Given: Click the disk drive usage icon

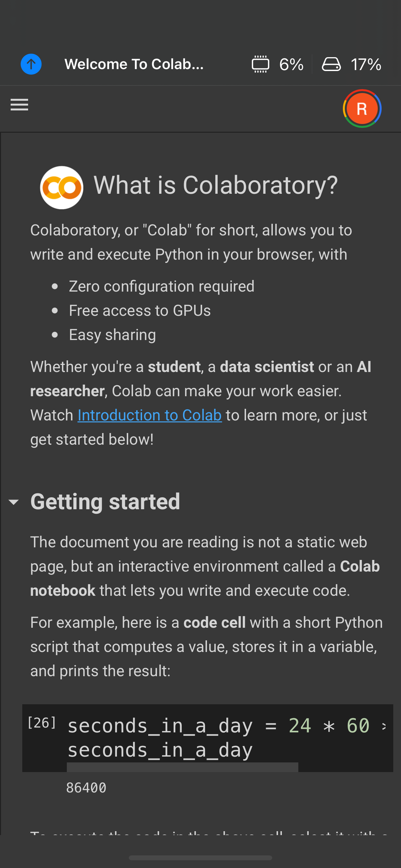Looking at the screenshot, I should pyautogui.click(x=331, y=64).
